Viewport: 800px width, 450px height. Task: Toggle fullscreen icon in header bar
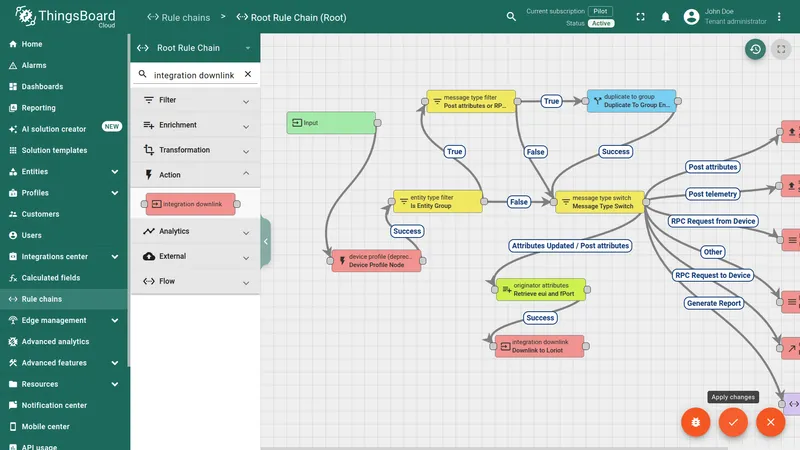(x=640, y=17)
